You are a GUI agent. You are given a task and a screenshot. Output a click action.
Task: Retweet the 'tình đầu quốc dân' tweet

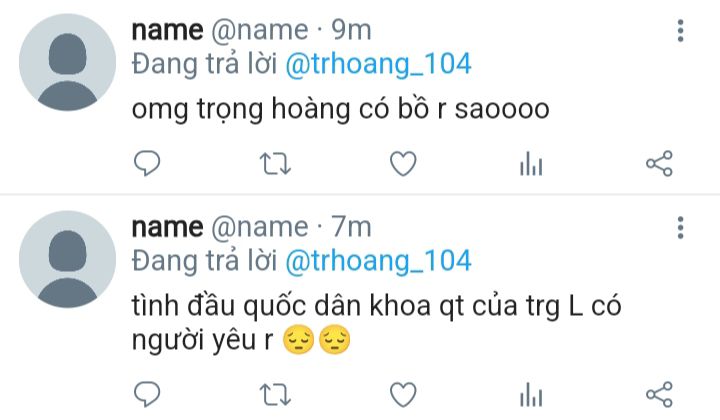(x=275, y=395)
